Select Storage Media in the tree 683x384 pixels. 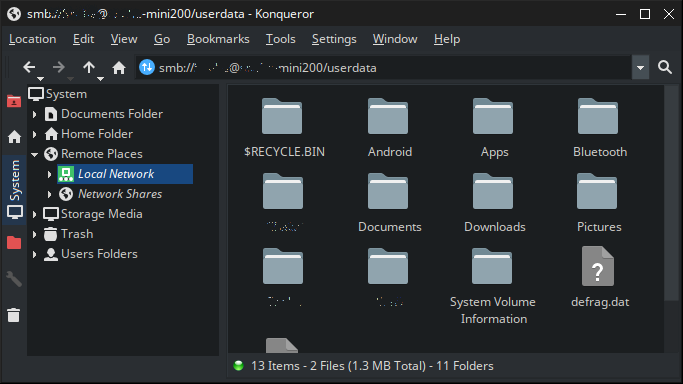[93, 214]
